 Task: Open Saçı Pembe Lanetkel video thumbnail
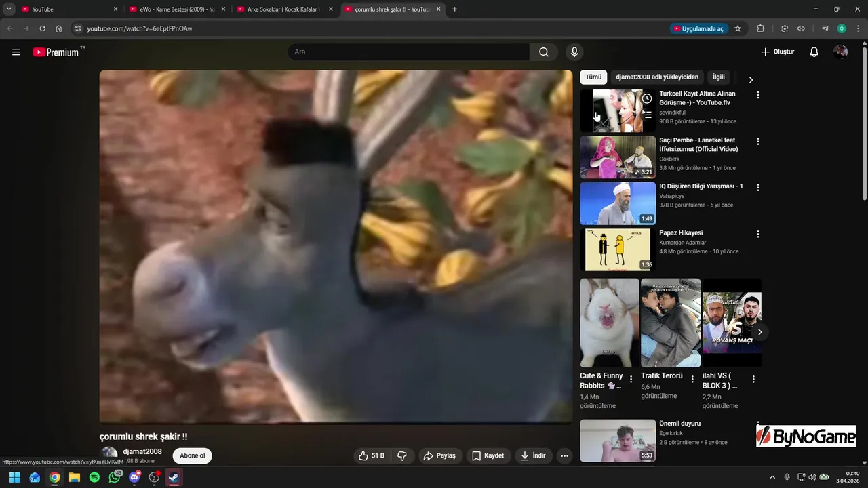click(618, 157)
